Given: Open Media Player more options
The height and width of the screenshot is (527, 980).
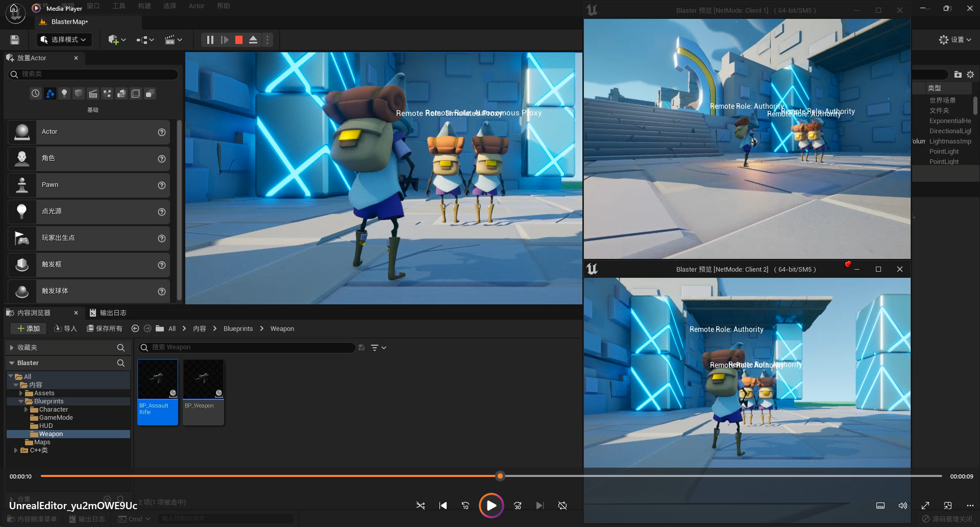Looking at the screenshot, I should coord(970,506).
